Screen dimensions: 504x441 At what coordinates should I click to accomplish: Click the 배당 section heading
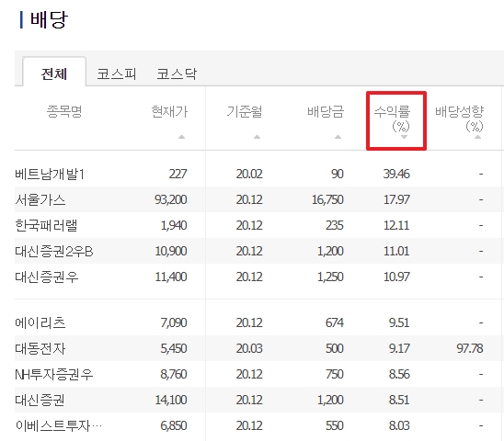49,19
